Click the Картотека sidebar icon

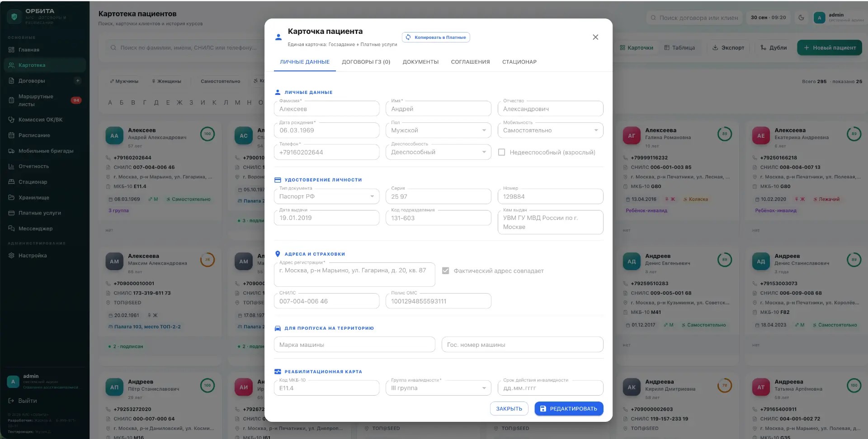11,65
